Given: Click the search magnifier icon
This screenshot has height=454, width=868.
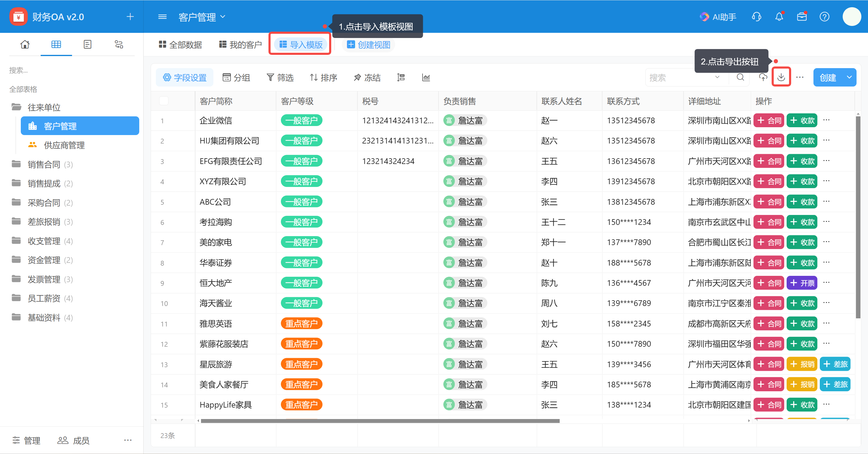Looking at the screenshot, I should (x=740, y=77).
